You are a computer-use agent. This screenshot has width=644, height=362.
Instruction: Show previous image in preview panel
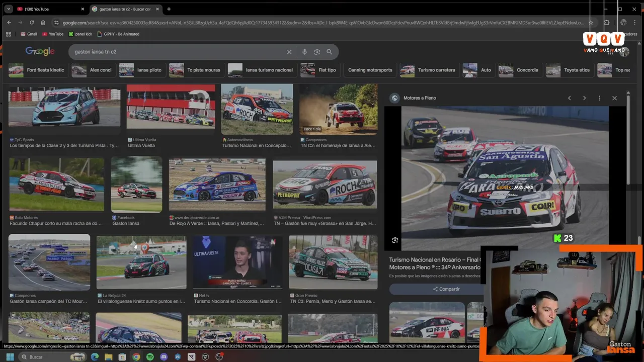(570, 98)
